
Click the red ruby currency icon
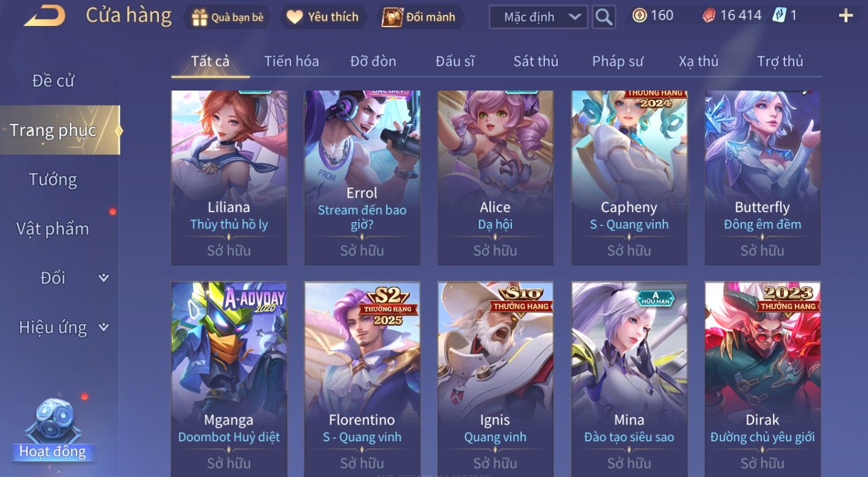tap(708, 16)
